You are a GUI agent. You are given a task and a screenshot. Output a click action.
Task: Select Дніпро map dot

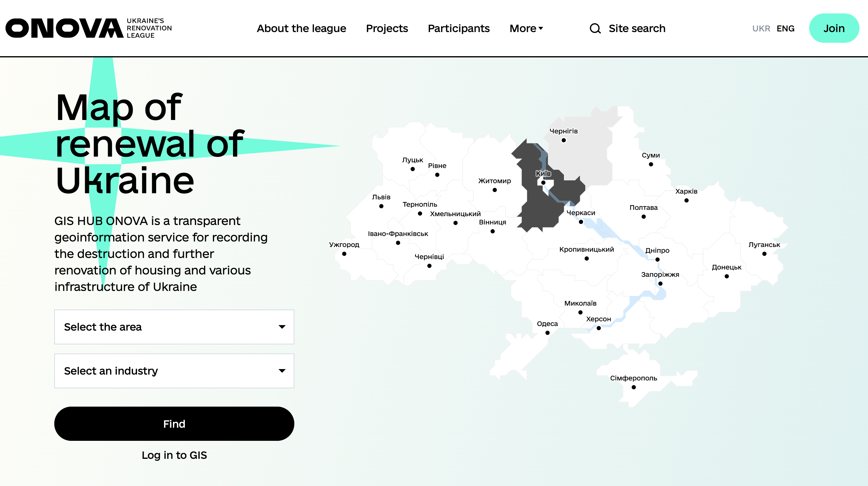(x=657, y=260)
